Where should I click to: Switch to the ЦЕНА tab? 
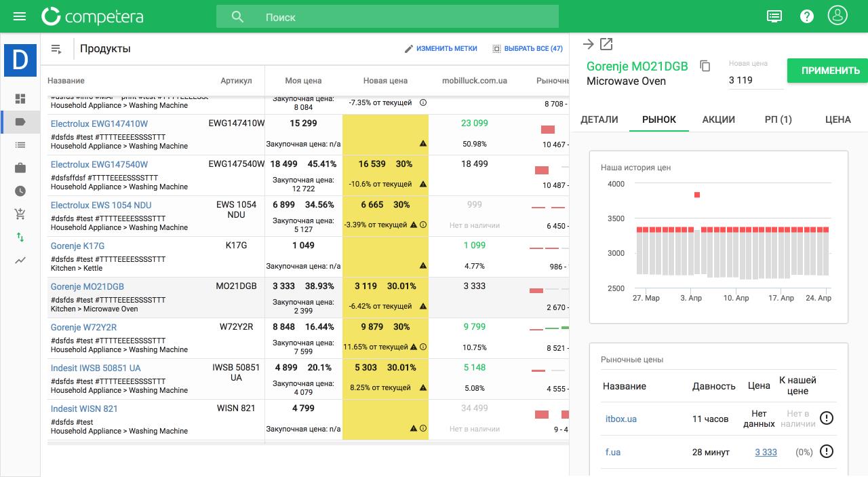point(838,119)
